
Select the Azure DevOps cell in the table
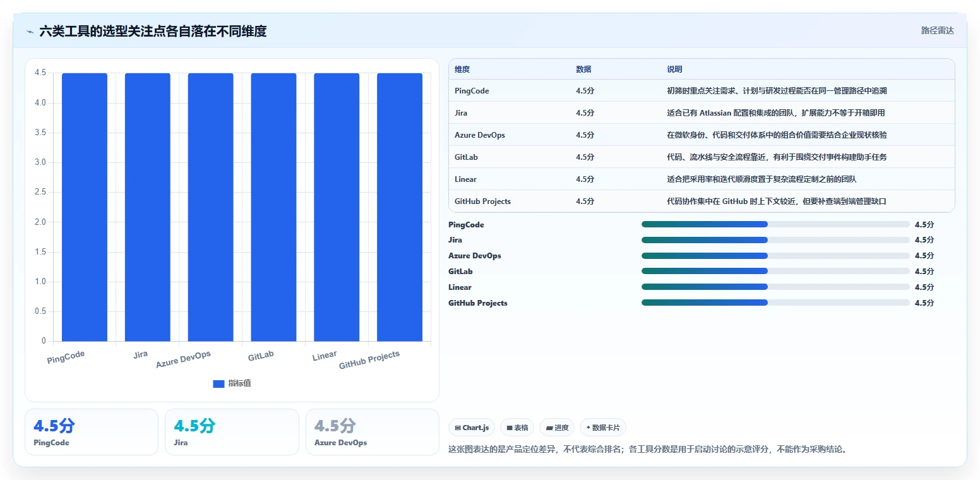[x=480, y=135]
